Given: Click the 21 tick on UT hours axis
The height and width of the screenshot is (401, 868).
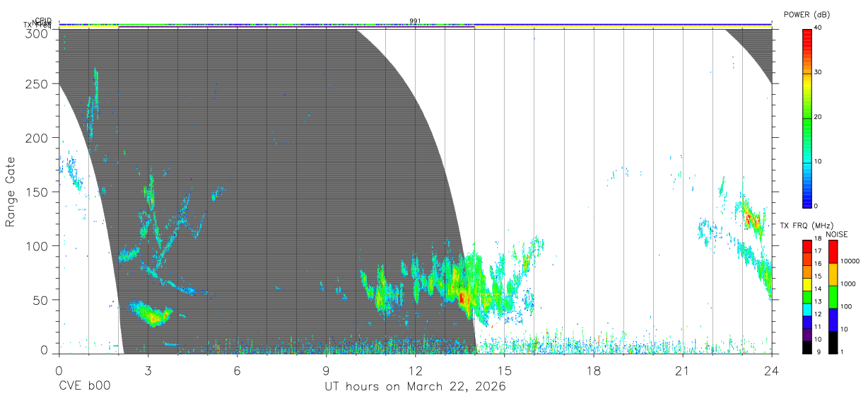Looking at the screenshot, I should click(x=683, y=371).
